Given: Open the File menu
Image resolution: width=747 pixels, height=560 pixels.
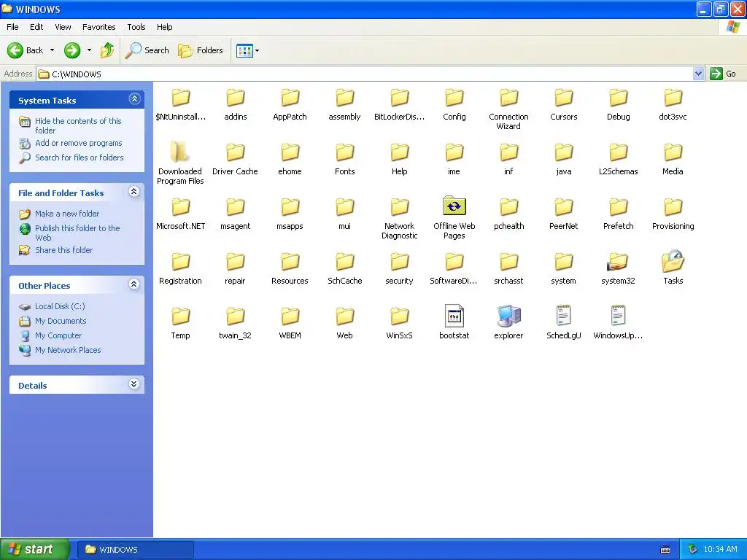Looking at the screenshot, I should click(13, 27).
